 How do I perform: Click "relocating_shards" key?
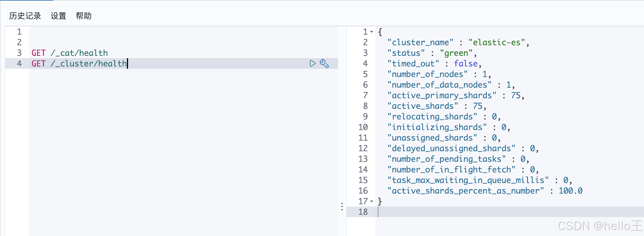[432, 117]
